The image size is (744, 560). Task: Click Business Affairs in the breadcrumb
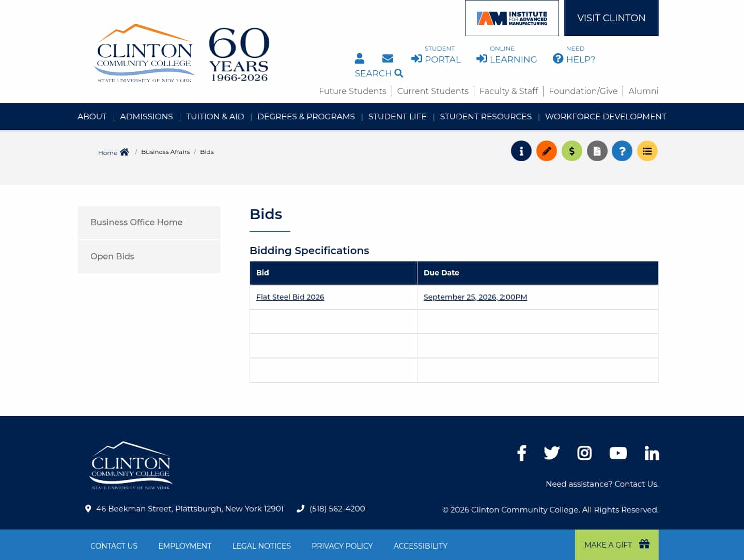pos(165,152)
